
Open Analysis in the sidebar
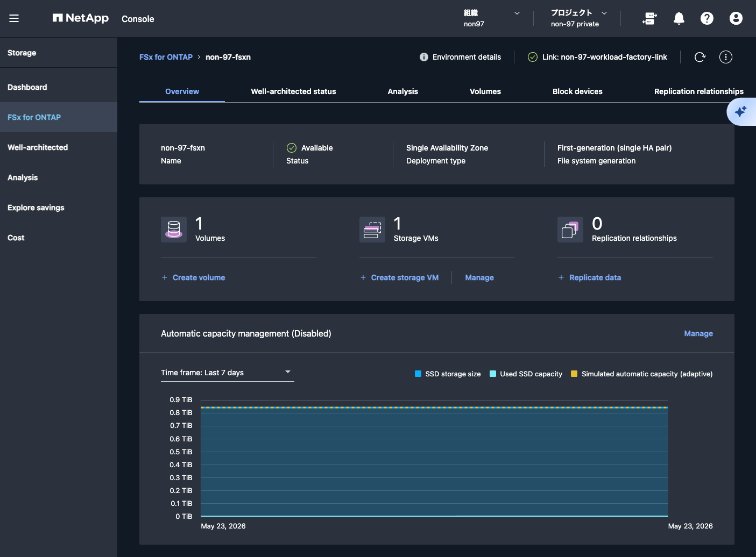(x=59, y=177)
